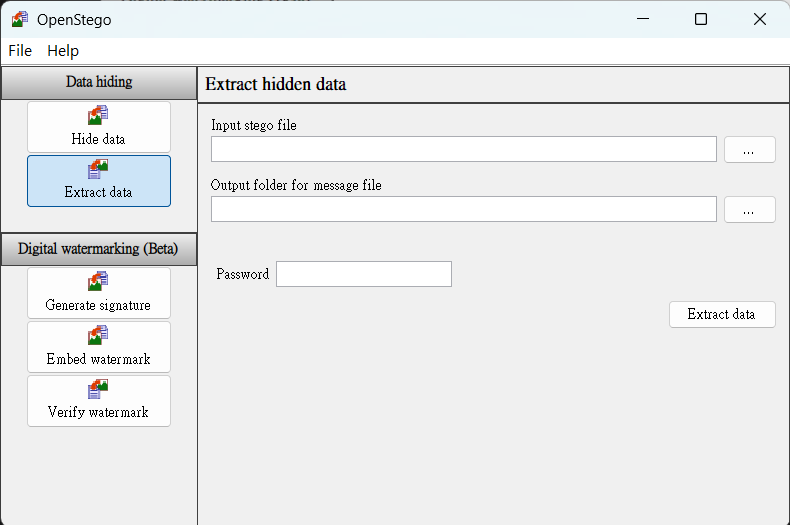Focus the Input stego file field
The height and width of the screenshot is (525, 790).
point(464,149)
